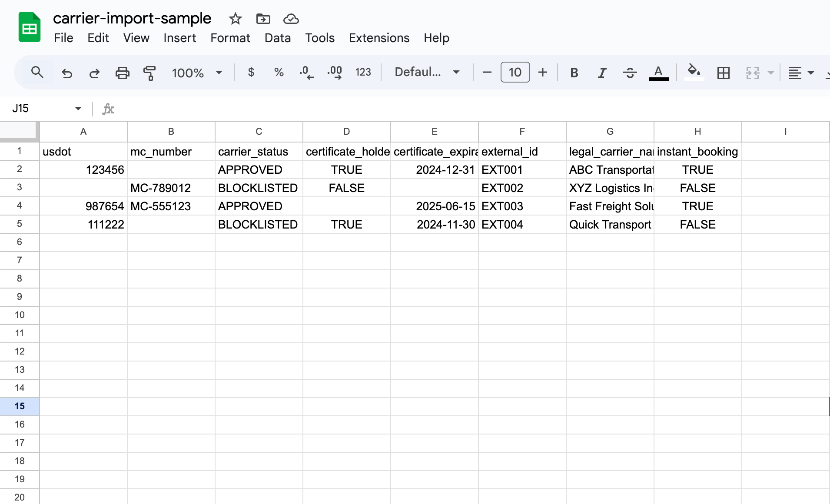Toggle italic formatting
830x504 pixels.
tap(601, 73)
